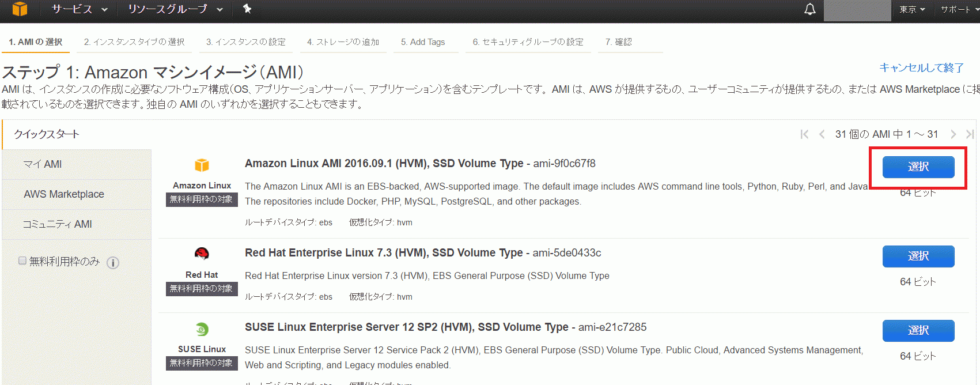
Task: Select AWS Marketplace in the sidebar
Action: [77, 195]
